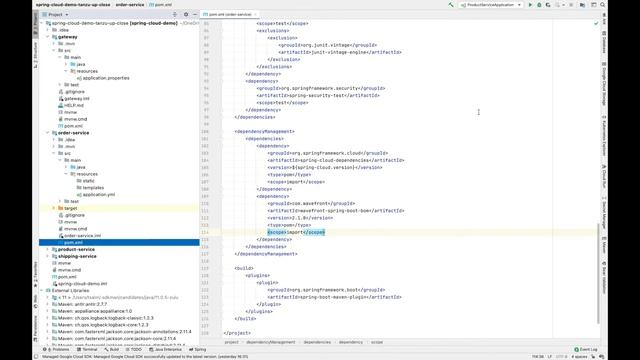The width and height of the screenshot is (640, 360).
Task: Click the green inspection checkmark in editor
Action: tap(596, 24)
